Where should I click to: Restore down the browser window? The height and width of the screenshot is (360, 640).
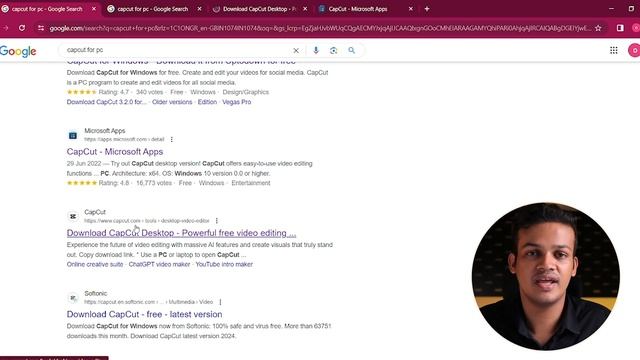pyautogui.click(x=631, y=9)
